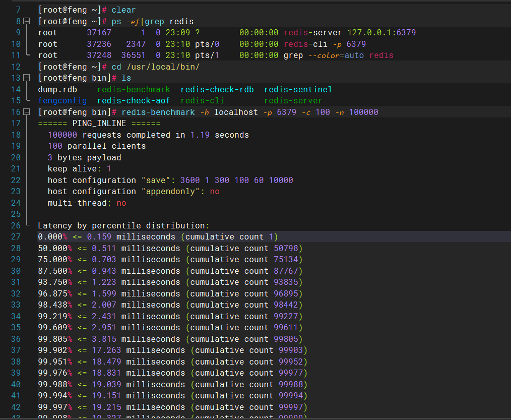Click the '50.000%' percentile value
The image size is (511, 420).
coord(55,248)
